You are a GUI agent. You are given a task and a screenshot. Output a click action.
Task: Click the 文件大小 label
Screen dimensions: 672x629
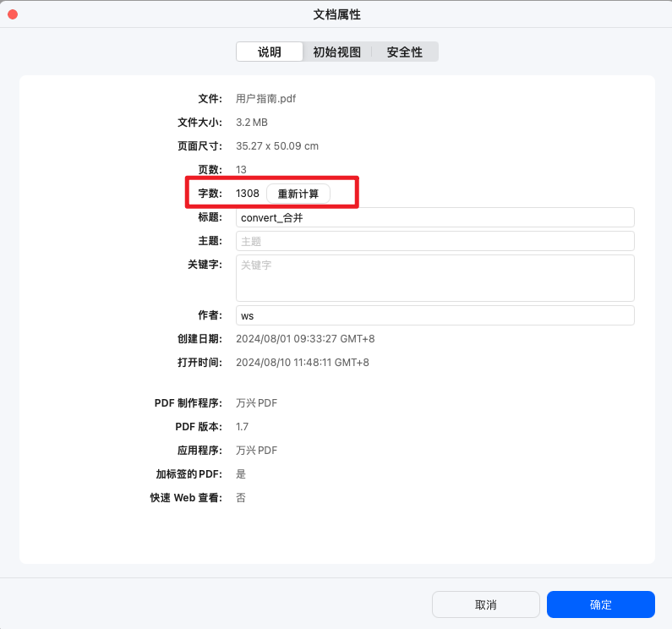tap(199, 123)
